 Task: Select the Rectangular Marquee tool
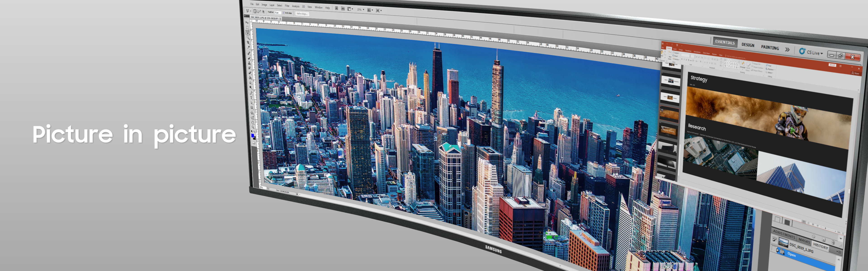(247, 28)
